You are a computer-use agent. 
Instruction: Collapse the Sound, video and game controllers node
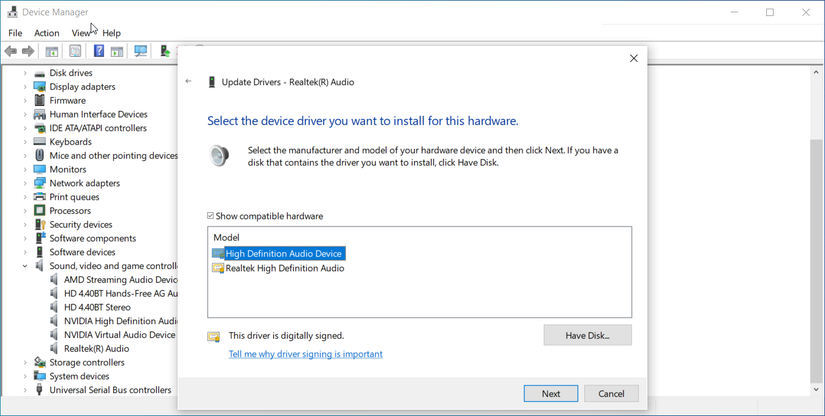click(x=25, y=266)
